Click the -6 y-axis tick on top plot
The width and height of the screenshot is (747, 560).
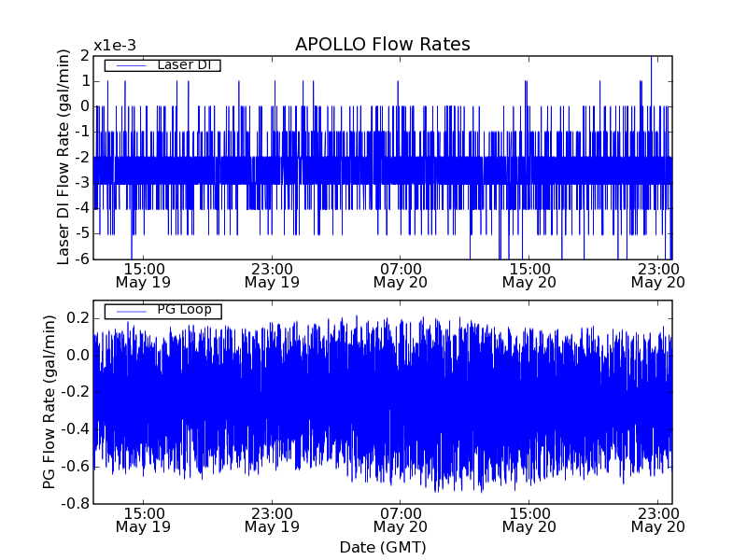83,259
